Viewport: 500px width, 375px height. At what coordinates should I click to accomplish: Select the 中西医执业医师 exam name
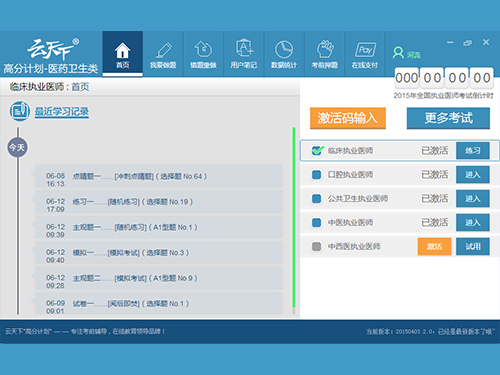click(354, 247)
